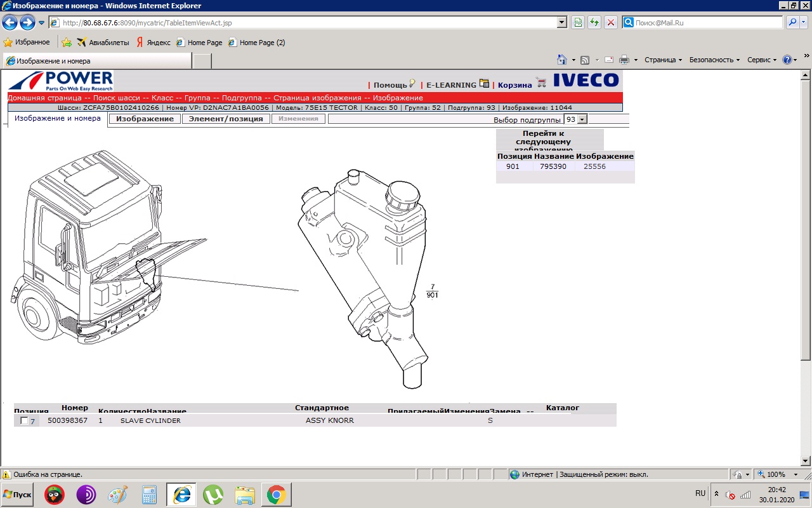Click part number 500398367
The width and height of the screenshot is (812, 508).
(67, 420)
